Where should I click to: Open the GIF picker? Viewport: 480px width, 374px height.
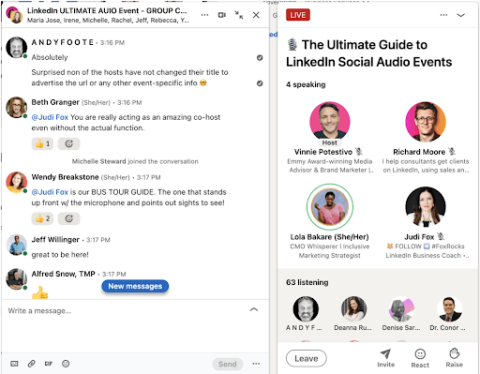click(x=49, y=364)
